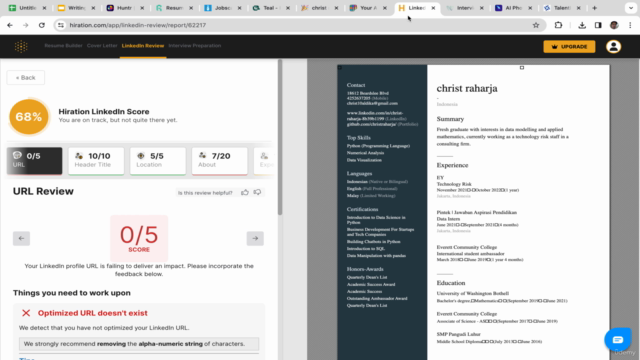Open the Chrome profile avatar
Image resolution: width=640 pixels, height=360 pixels.
pyautogui.click(x=614, y=25)
